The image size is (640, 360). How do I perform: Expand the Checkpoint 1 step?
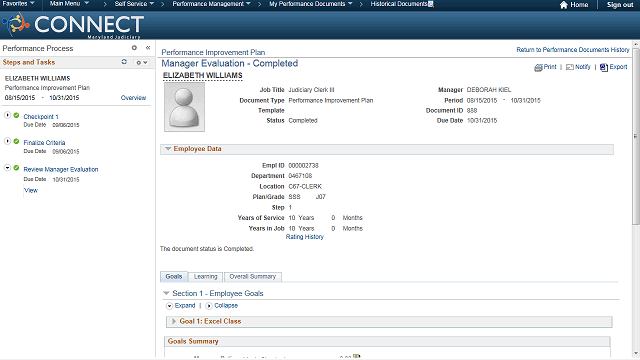tap(7, 115)
